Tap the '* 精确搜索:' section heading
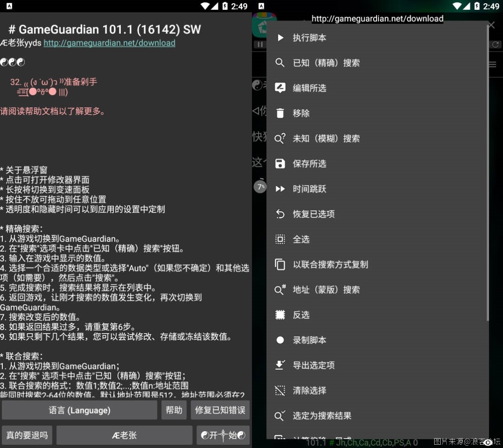Screen dimensions: 503x448 22,229
